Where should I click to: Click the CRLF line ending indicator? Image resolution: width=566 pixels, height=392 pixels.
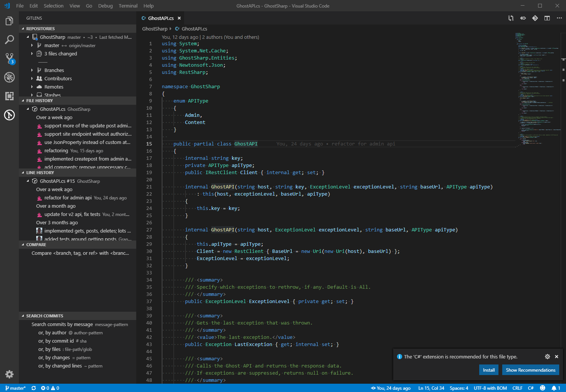517,388
